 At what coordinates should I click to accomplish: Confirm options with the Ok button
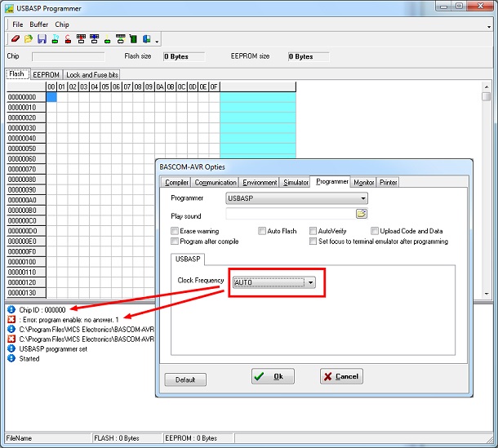273,376
